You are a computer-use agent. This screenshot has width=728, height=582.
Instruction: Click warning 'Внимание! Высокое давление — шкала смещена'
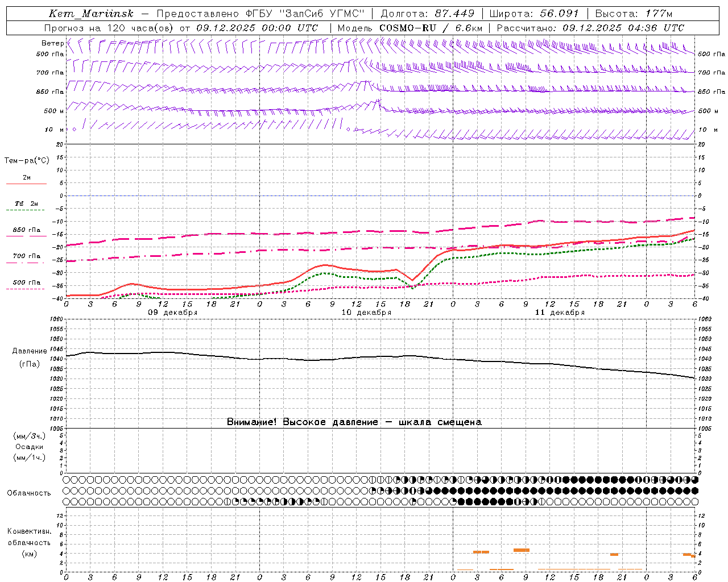tap(354, 422)
